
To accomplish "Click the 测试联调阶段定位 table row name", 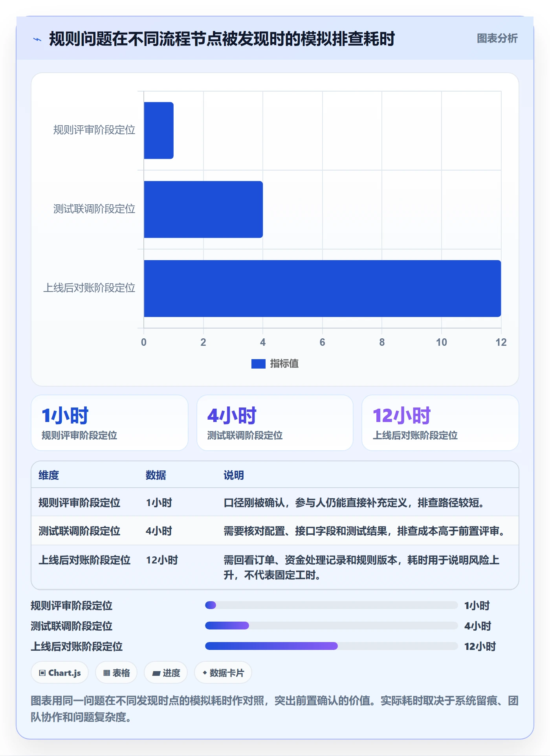I will tap(79, 531).
